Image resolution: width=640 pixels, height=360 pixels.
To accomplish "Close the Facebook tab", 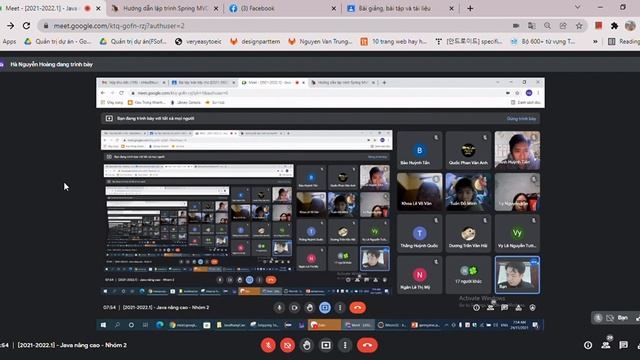I will coord(333,8).
